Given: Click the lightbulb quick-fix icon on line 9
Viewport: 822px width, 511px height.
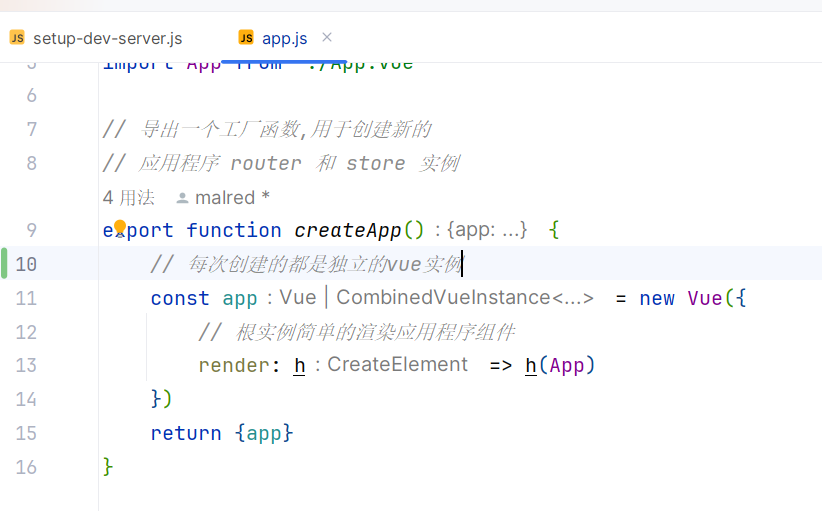Looking at the screenshot, I should pyautogui.click(x=120, y=228).
